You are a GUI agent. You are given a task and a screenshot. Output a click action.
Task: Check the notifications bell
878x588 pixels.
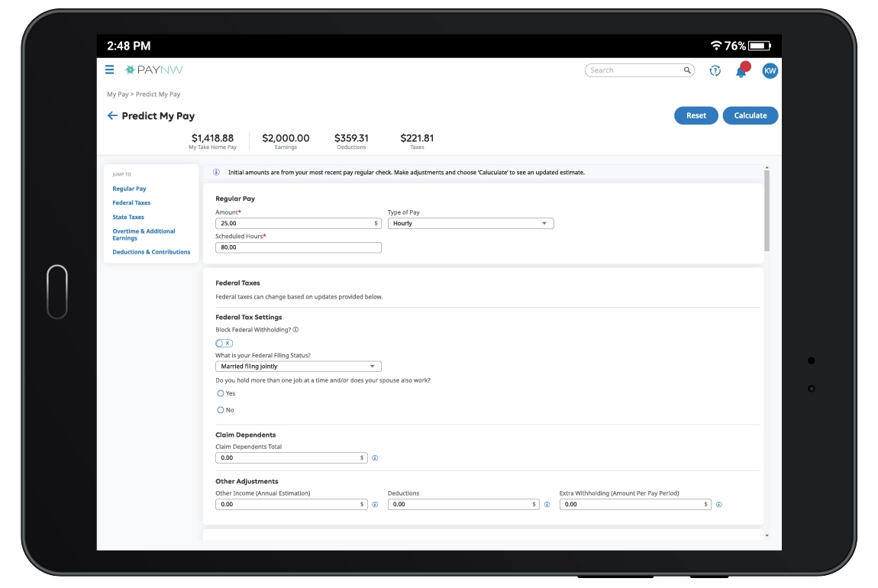click(740, 71)
